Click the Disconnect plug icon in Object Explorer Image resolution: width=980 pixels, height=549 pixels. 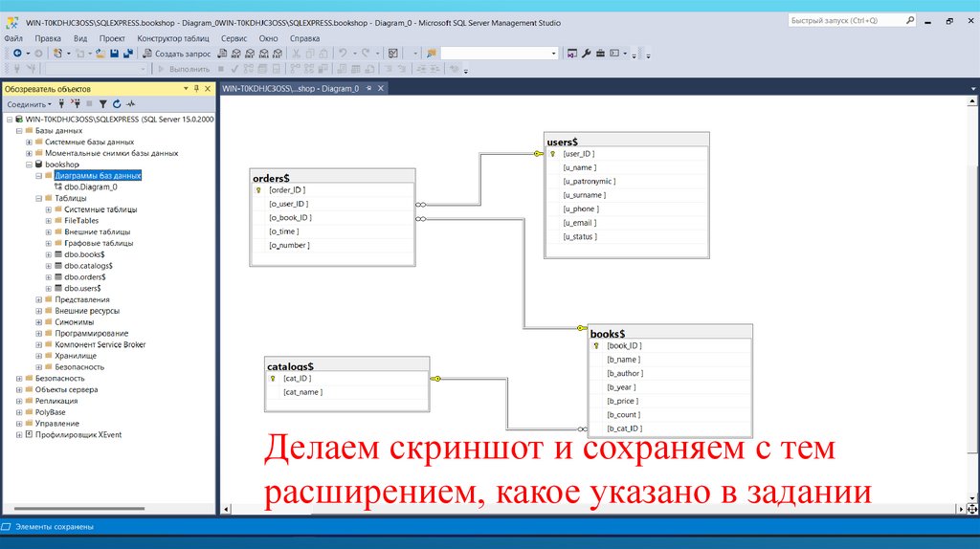click(x=75, y=104)
